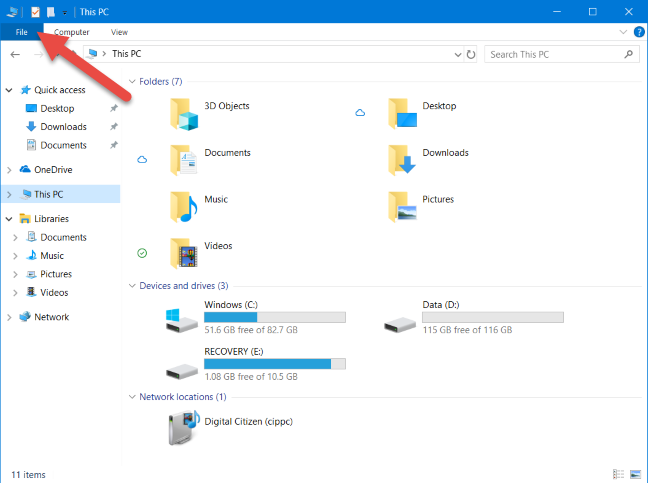648x483 pixels.
Task: Click the Properties quick access toolbar icon
Action: tap(36, 12)
